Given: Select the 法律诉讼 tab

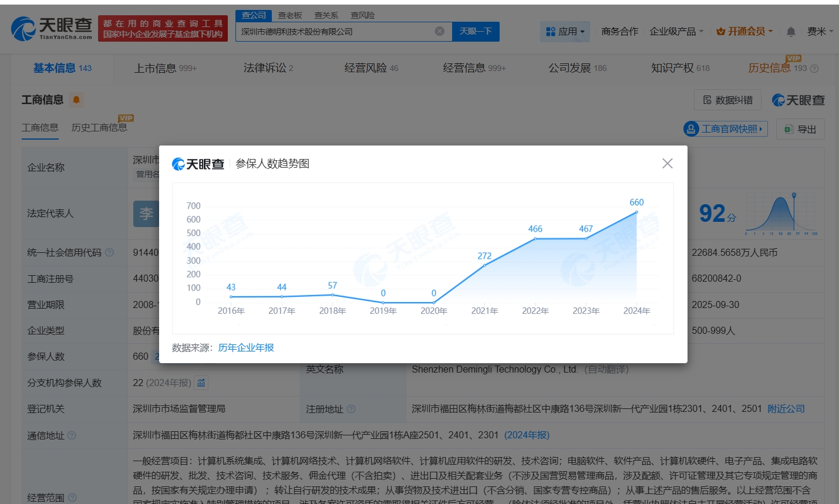Looking at the screenshot, I should coord(268,68).
